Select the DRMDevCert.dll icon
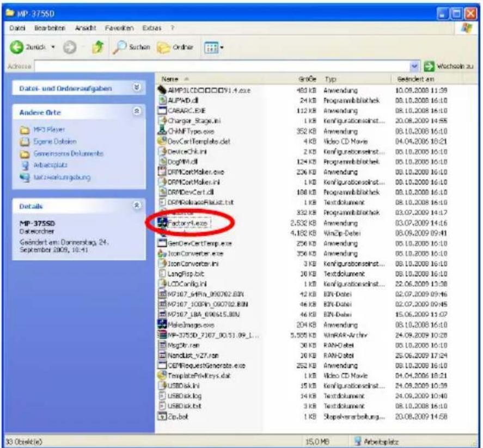The image size is (483, 448). (162, 192)
